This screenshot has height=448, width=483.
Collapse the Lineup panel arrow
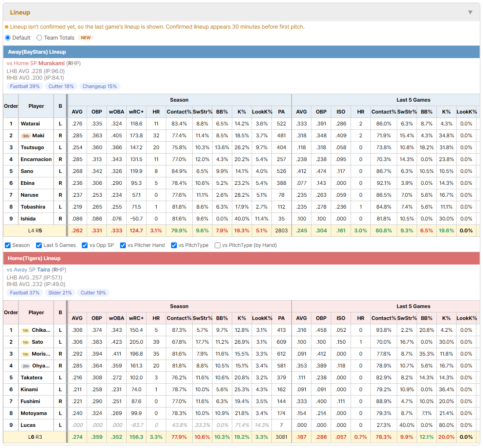[x=470, y=12]
